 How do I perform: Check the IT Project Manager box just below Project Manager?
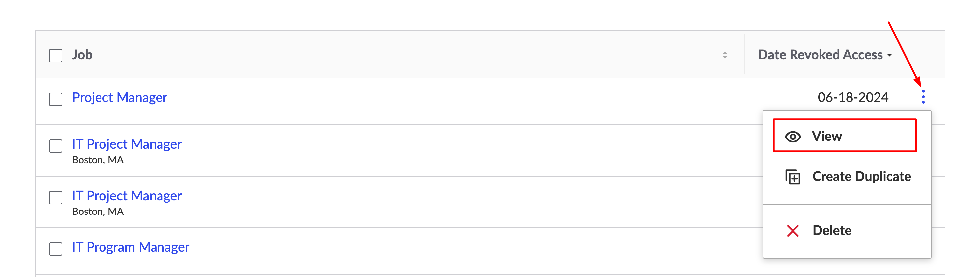[56, 146]
